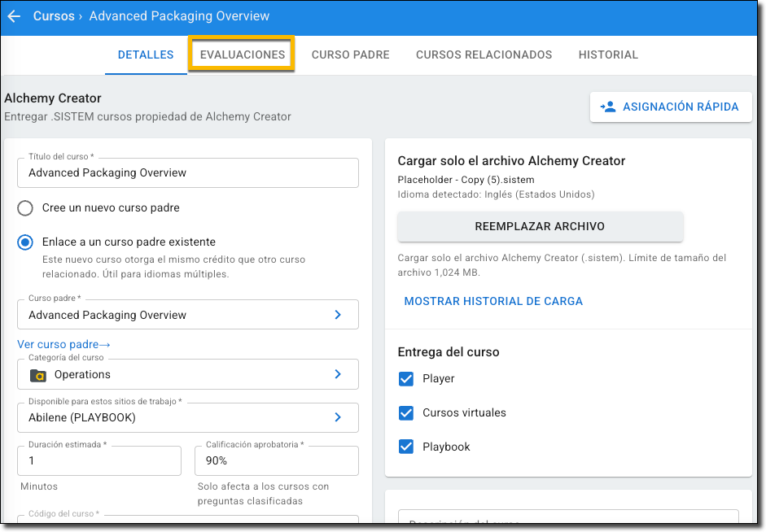Open the work sites Abilene chevron
Image resolution: width=766 pixels, height=532 pixels.
pos(338,417)
